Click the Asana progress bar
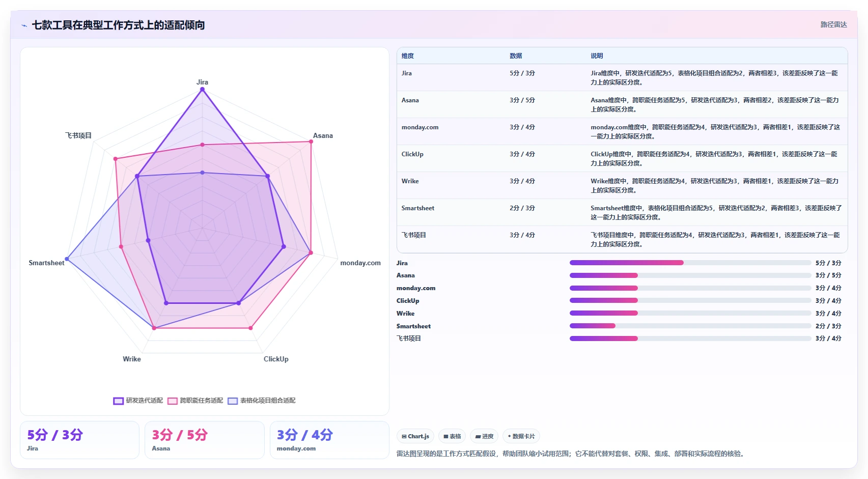 pos(690,275)
